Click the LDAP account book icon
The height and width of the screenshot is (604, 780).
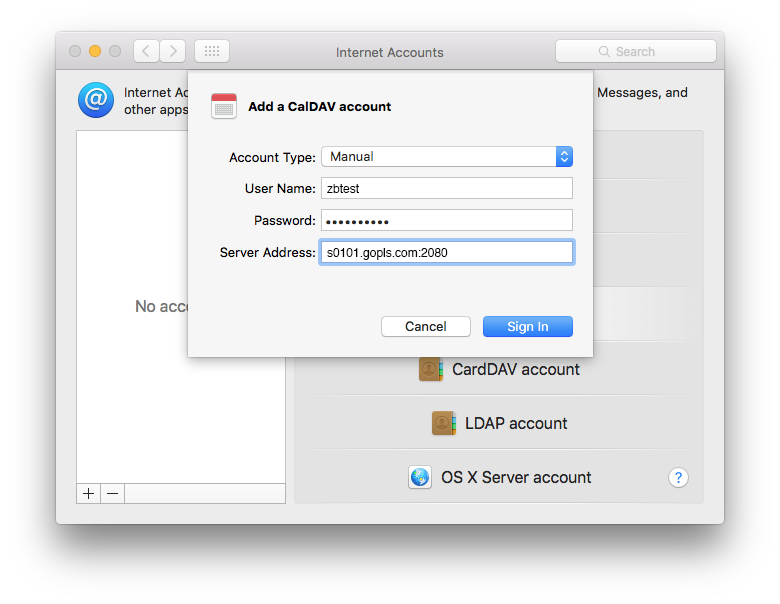click(444, 423)
